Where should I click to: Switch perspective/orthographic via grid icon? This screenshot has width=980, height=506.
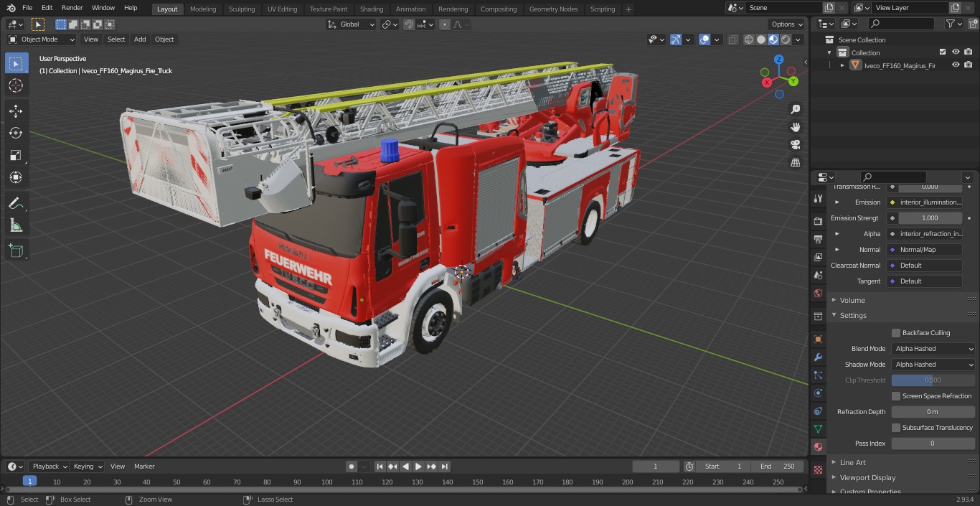(x=796, y=163)
